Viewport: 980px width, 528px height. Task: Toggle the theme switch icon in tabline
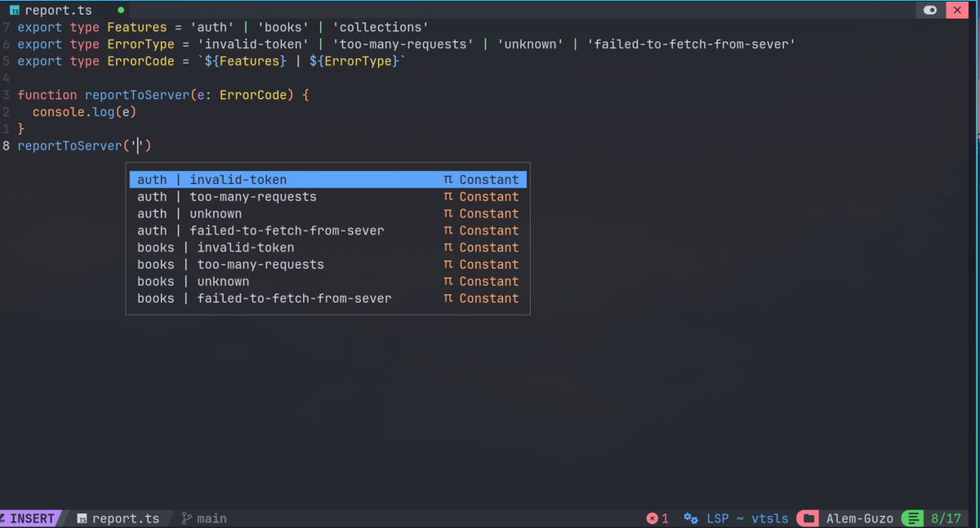(x=930, y=10)
